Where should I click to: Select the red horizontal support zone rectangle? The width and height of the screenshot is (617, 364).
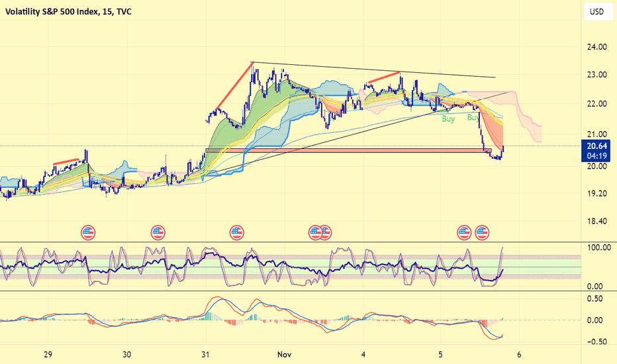[349, 150]
